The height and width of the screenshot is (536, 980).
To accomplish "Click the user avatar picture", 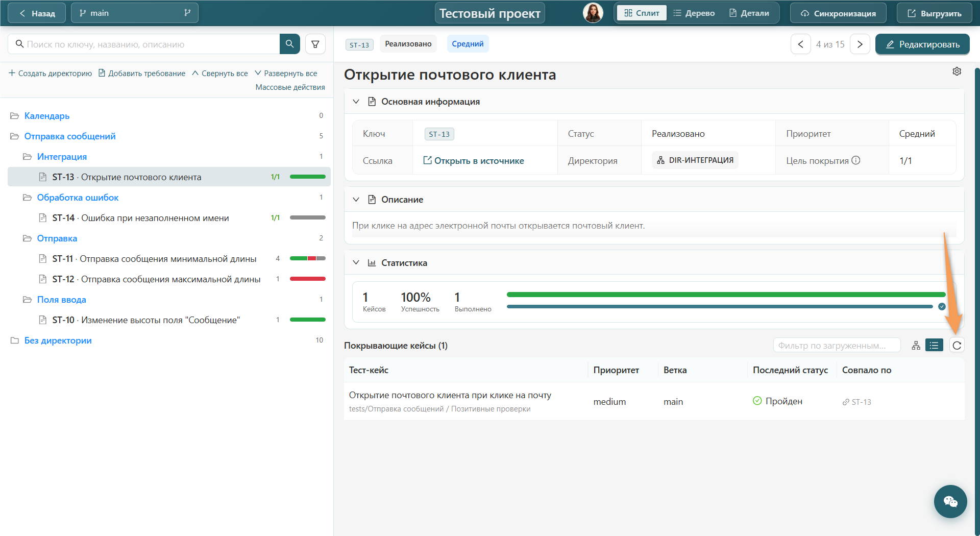I will tap(593, 13).
